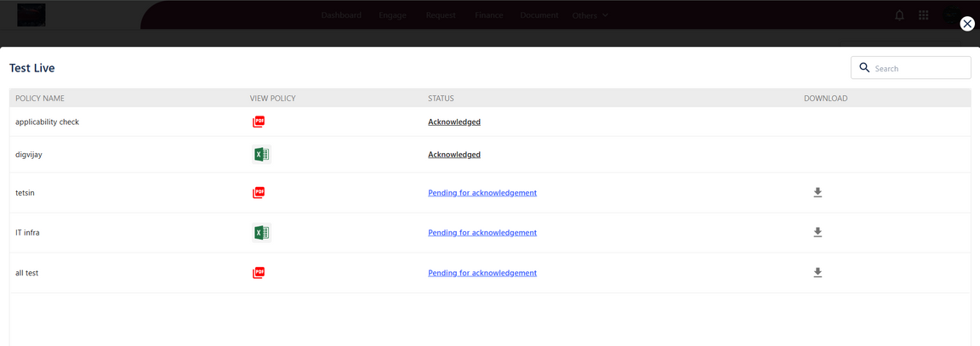Go to the Finance menu item
The width and height of the screenshot is (980, 346).
tap(488, 15)
